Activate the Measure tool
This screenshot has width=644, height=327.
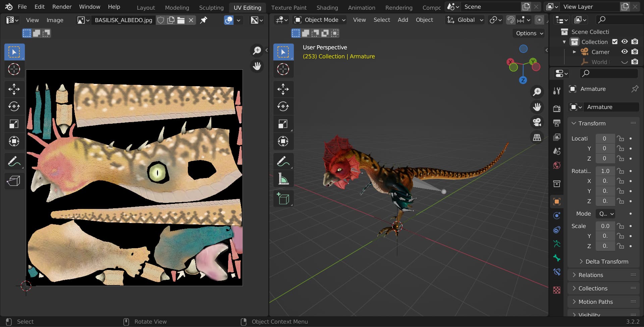tap(283, 179)
